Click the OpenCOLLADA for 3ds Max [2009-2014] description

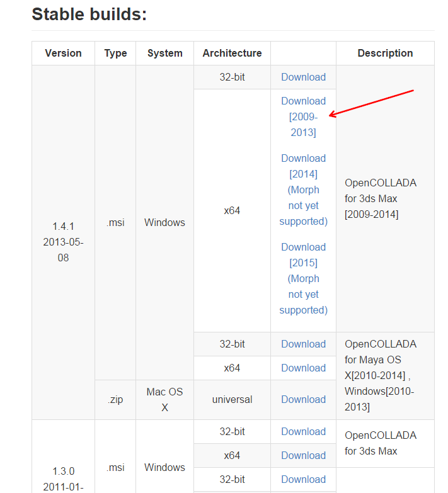(380, 198)
